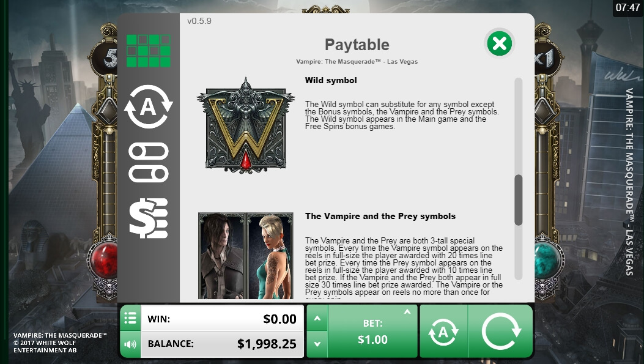
Task: Click the red orb on left frame
Action: (x=105, y=261)
